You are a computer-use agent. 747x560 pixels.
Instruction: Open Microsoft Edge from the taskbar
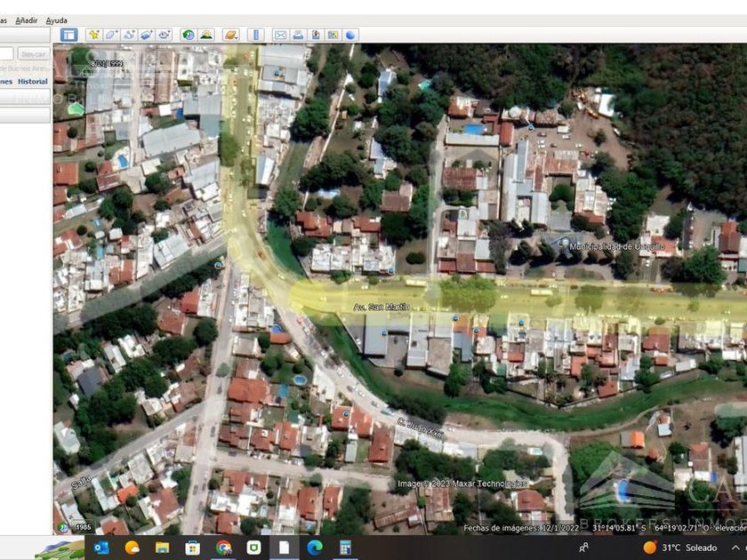(314, 548)
